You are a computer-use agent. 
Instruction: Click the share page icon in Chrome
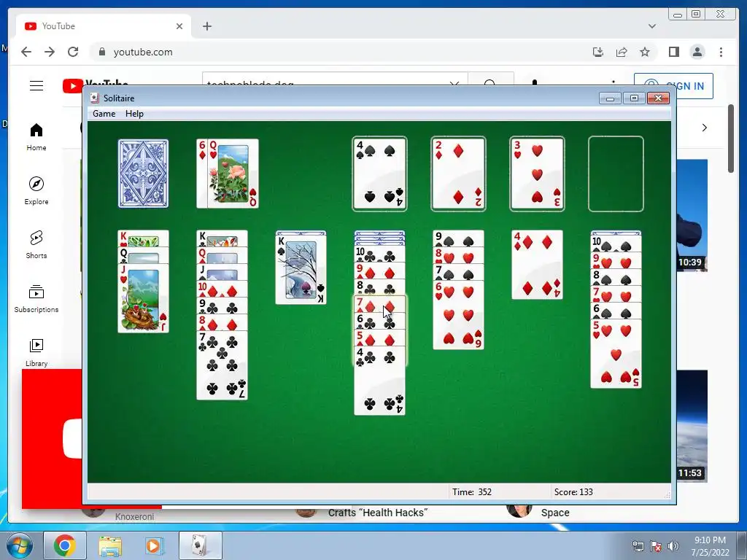[622, 52]
